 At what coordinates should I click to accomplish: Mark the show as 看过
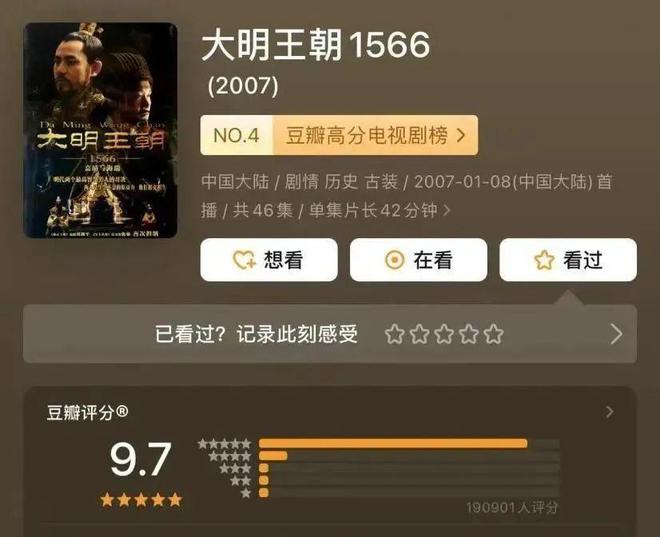pos(568,260)
